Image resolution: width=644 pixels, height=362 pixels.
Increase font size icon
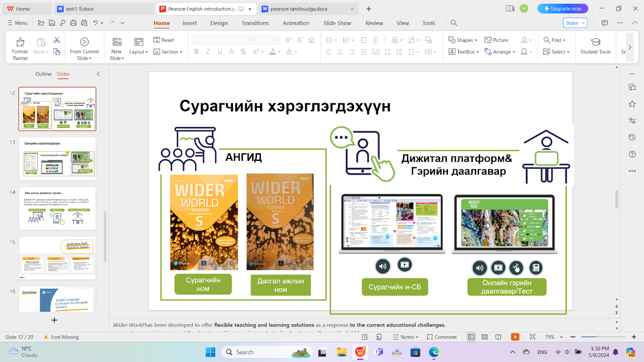tap(288, 40)
